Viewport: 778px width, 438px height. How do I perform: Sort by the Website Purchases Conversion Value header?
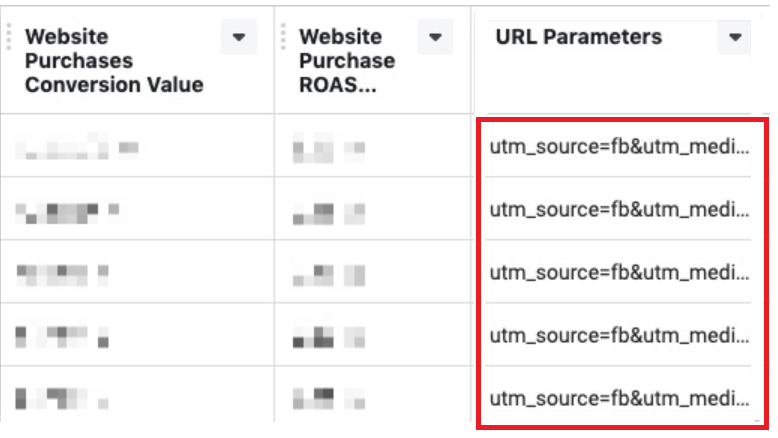[114, 61]
